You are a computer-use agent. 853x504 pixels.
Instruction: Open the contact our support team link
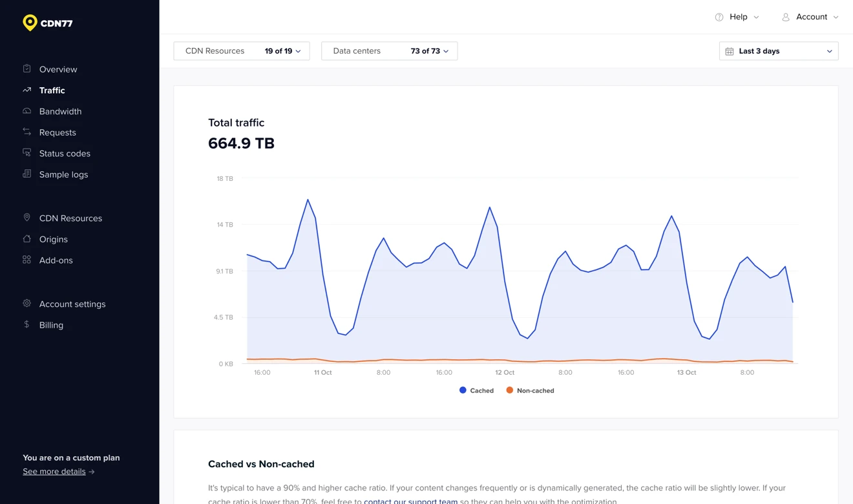[x=411, y=501]
